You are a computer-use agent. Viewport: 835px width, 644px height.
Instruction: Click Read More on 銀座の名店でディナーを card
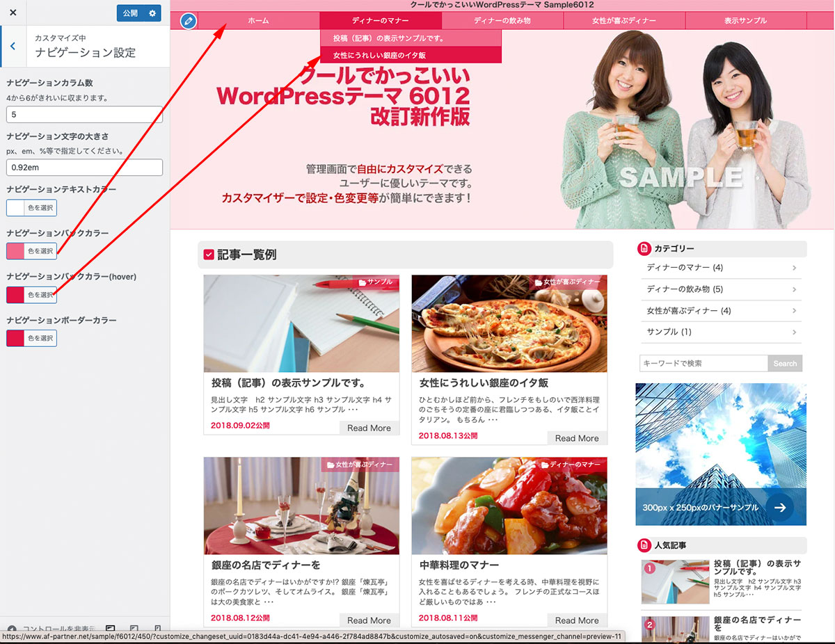369,620
